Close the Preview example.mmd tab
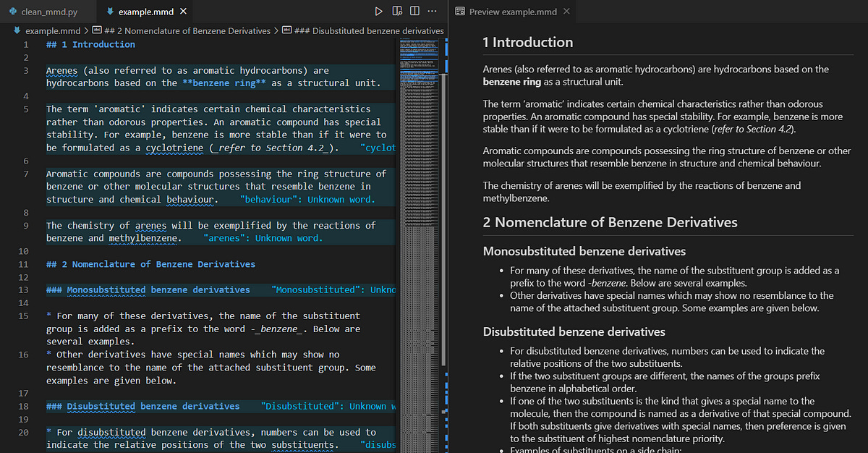This screenshot has width=868, height=453. coord(566,12)
